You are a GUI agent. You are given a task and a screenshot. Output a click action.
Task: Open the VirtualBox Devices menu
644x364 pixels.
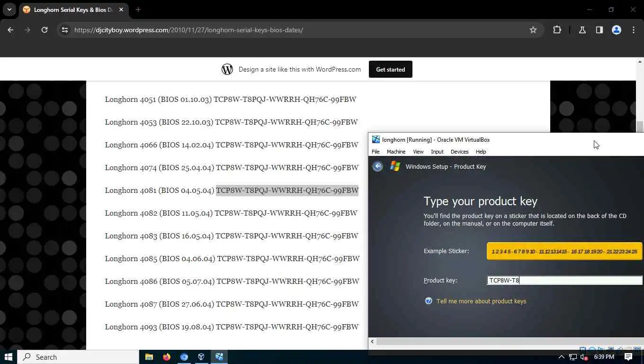coord(459,152)
